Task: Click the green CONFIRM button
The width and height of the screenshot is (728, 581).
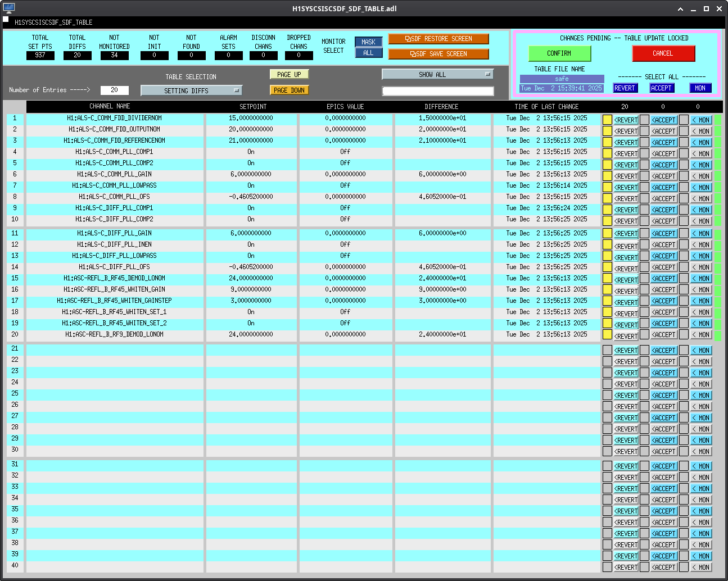Action: (559, 53)
